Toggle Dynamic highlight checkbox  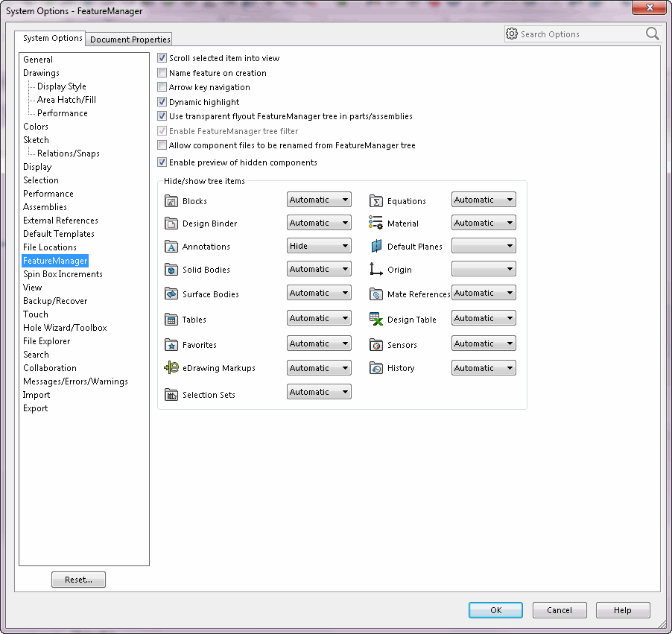pos(162,101)
